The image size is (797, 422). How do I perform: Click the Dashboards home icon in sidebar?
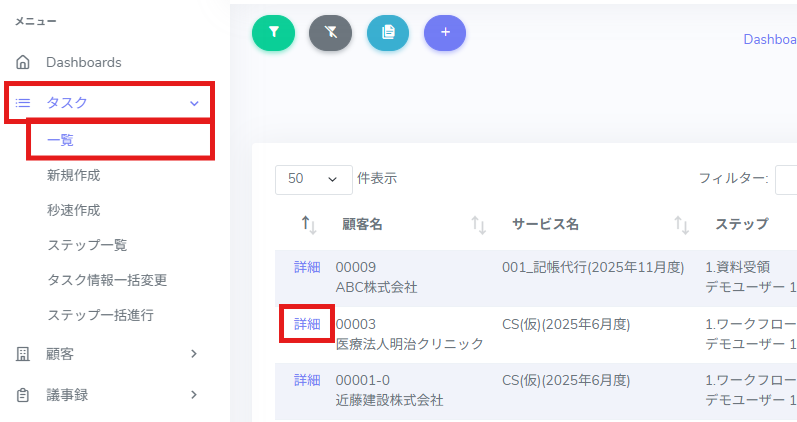(x=23, y=62)
